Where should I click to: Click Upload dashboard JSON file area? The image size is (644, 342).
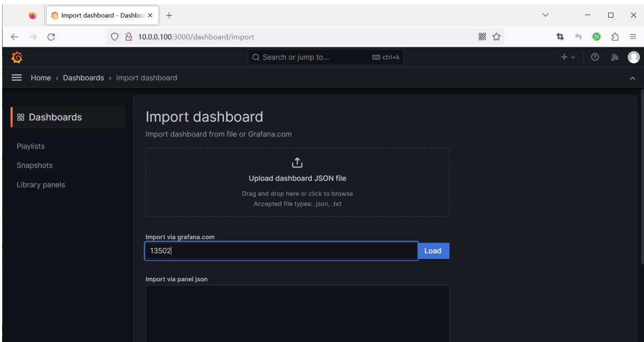pyautogui.click(x=297, y=182)
